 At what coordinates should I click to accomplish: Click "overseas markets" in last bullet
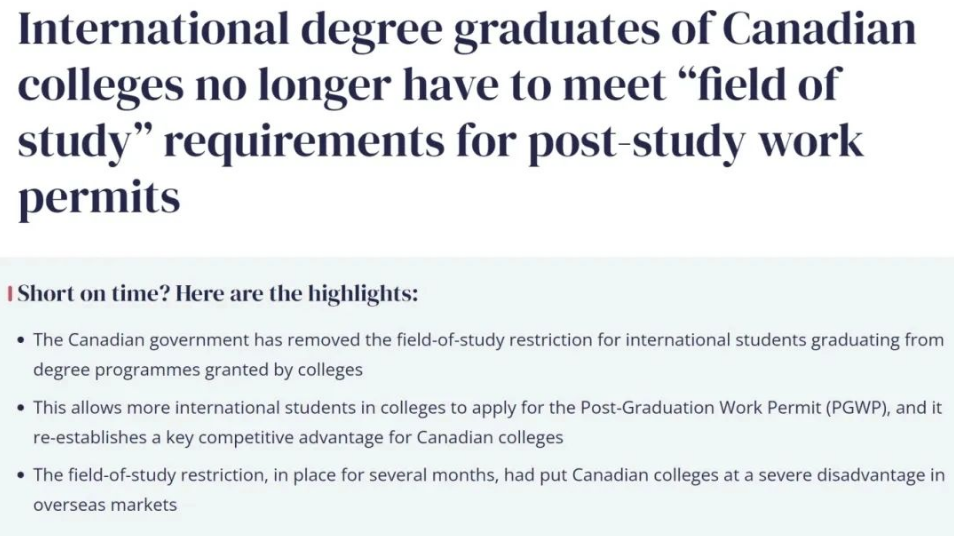tap(105, 505)
